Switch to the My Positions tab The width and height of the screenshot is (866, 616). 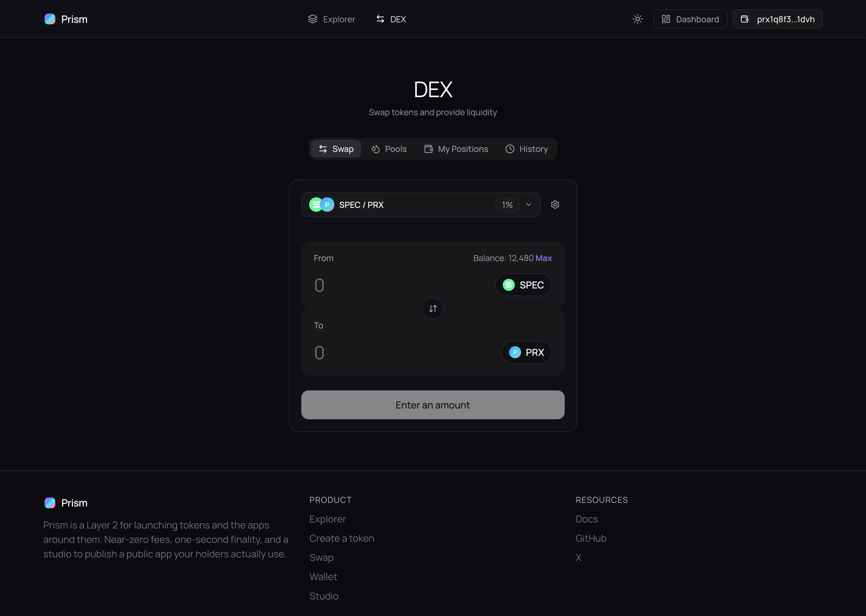pos(456,149)
